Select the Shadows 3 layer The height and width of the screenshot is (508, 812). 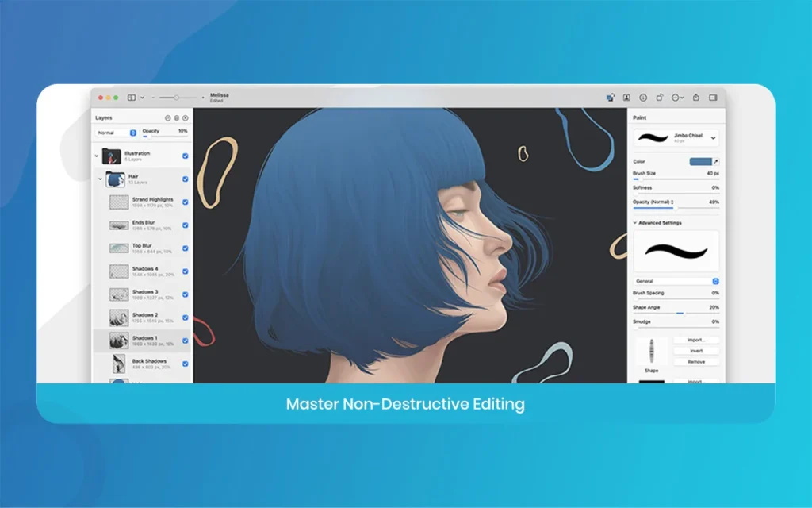pos(142,294)
